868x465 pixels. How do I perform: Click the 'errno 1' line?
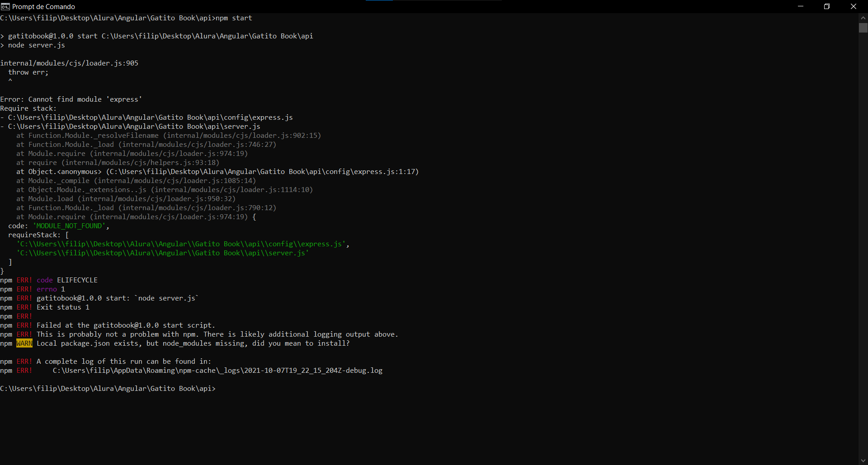pyautogui.click(x=33, y=289)
